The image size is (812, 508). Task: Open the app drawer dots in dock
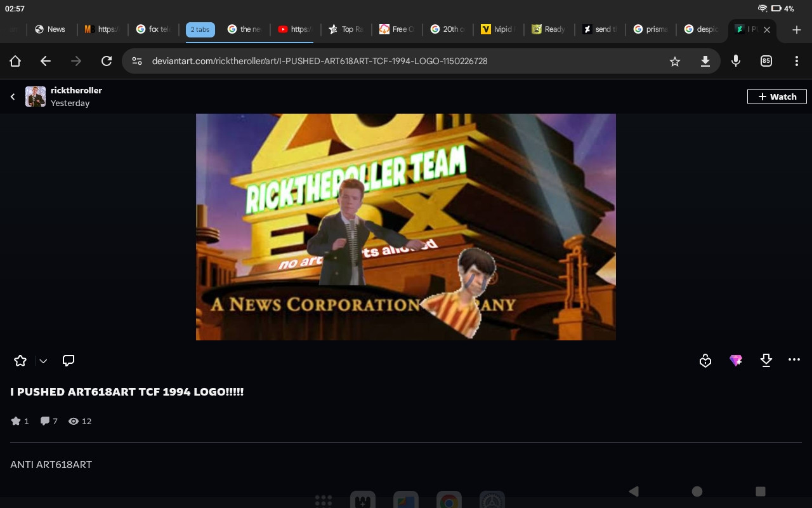point(324,501)
